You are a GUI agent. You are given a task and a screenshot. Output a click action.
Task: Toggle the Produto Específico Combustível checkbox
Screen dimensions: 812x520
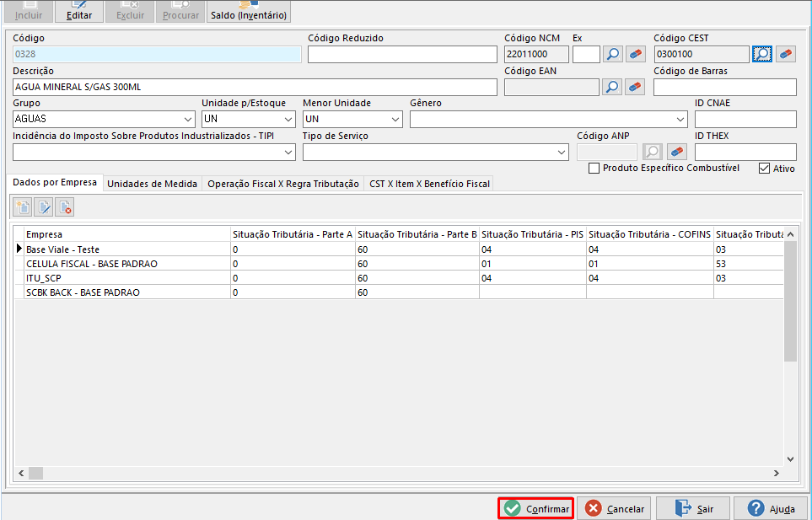594,169
